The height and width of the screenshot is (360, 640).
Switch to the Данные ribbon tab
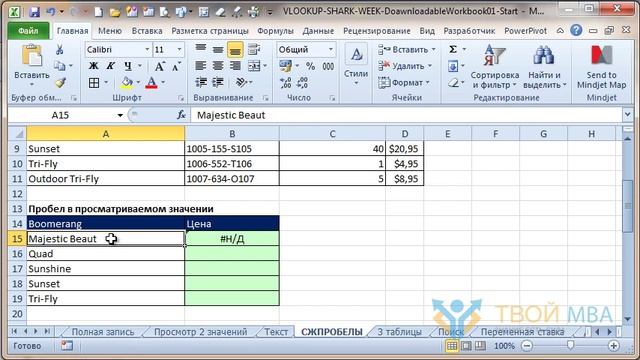pos(318,31)
